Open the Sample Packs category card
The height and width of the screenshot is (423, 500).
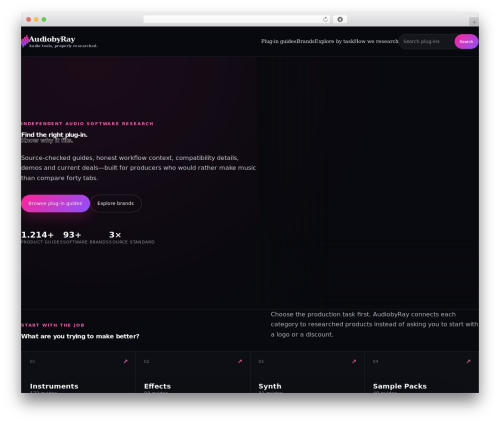[x=422, y=372]
